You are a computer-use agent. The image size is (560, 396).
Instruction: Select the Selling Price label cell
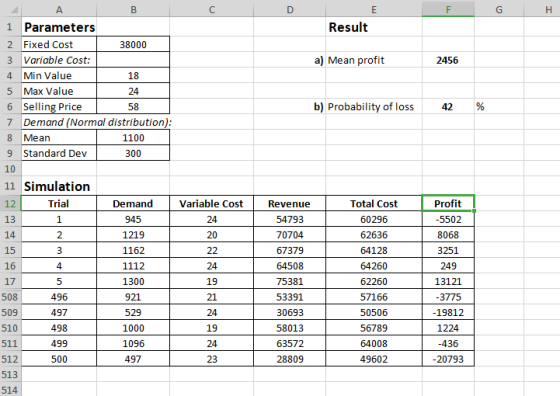click(59, 106)
